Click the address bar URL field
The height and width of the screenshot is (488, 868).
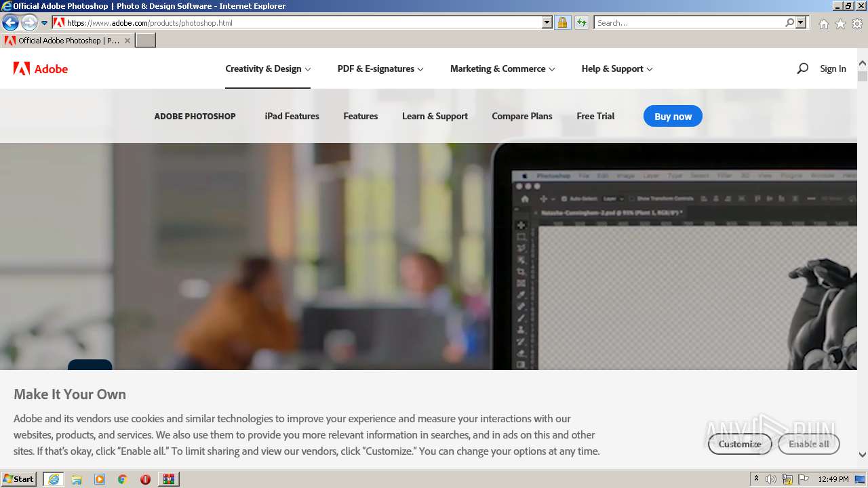click(x=302, y=22)
